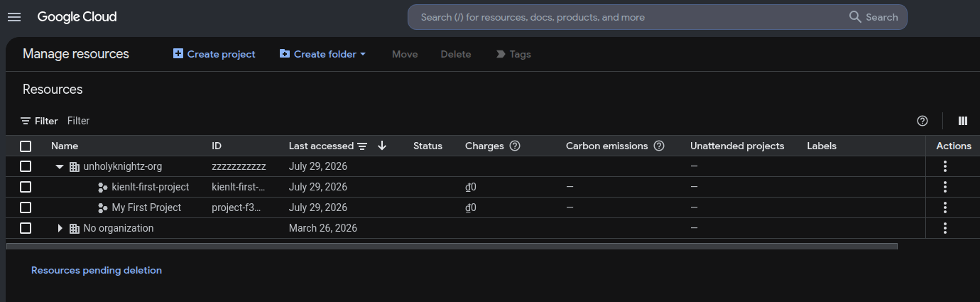Click the Labels column header

[x=822, y=146]
